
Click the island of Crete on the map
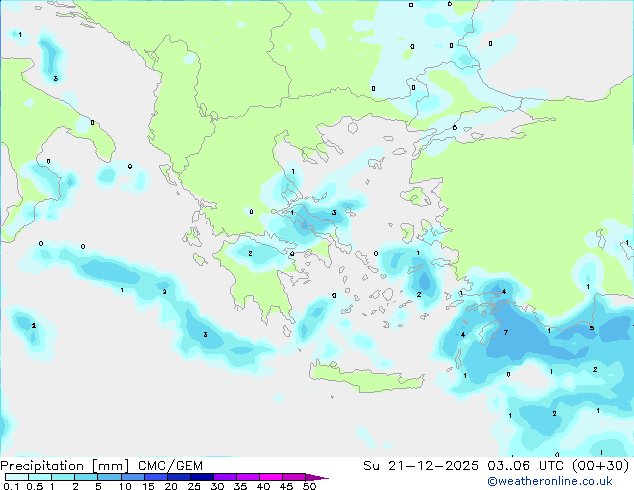pyautogui.click(x=366, y=377)
